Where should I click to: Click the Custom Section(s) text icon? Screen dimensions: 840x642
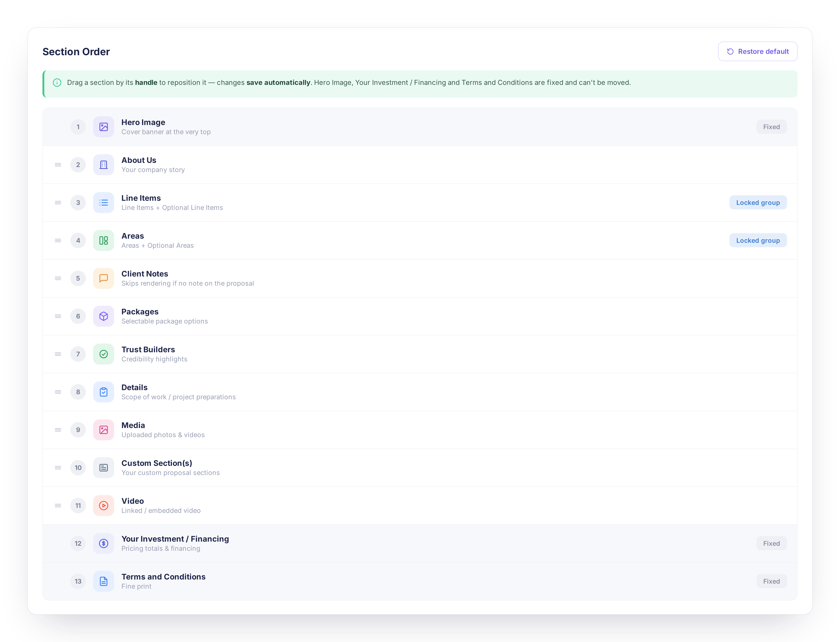point(104,467)
